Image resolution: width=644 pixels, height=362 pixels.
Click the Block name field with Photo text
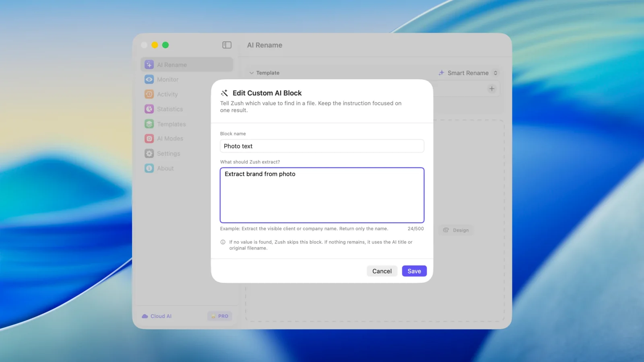(322, 146)
